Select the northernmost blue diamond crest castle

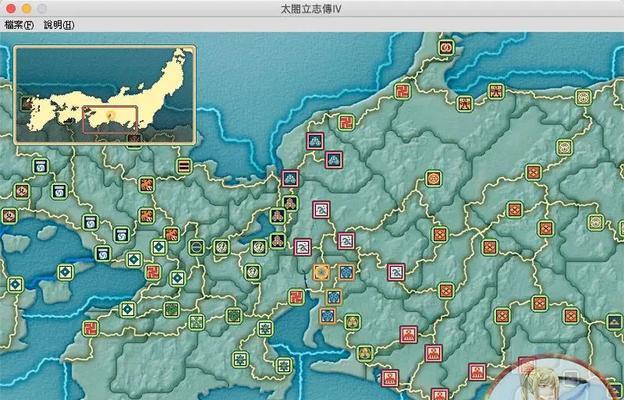(x=159, y=247)
